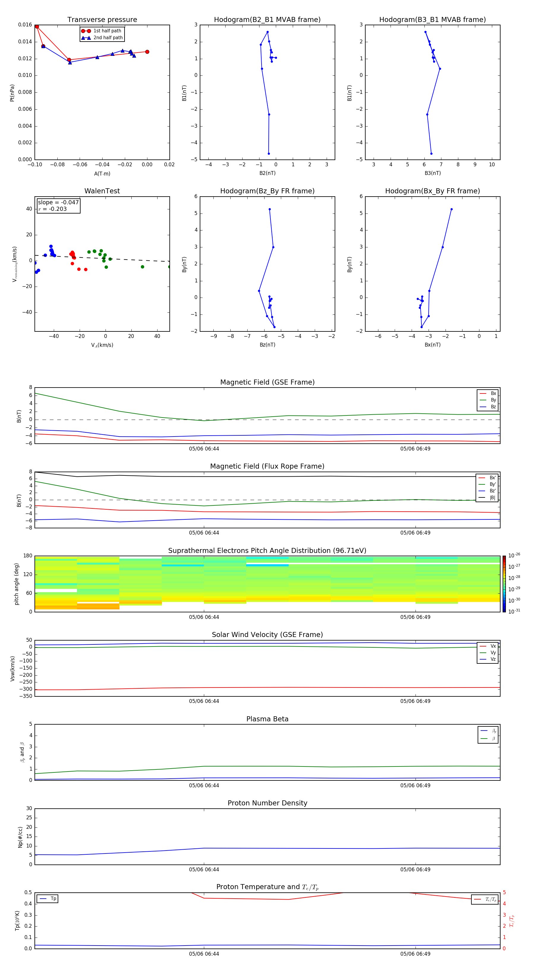Click the 'B3(nT)' x-axis label
The image size is (535, 980).
432,173
